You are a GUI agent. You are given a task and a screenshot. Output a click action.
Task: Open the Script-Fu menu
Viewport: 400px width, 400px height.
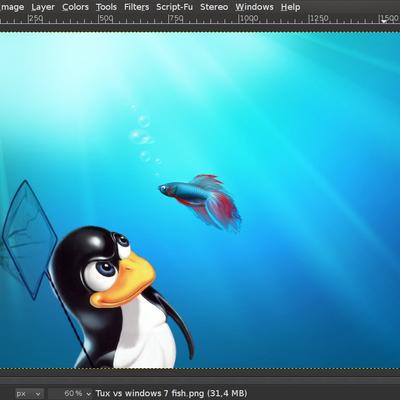pyautogui.click(x=174, y=7)
